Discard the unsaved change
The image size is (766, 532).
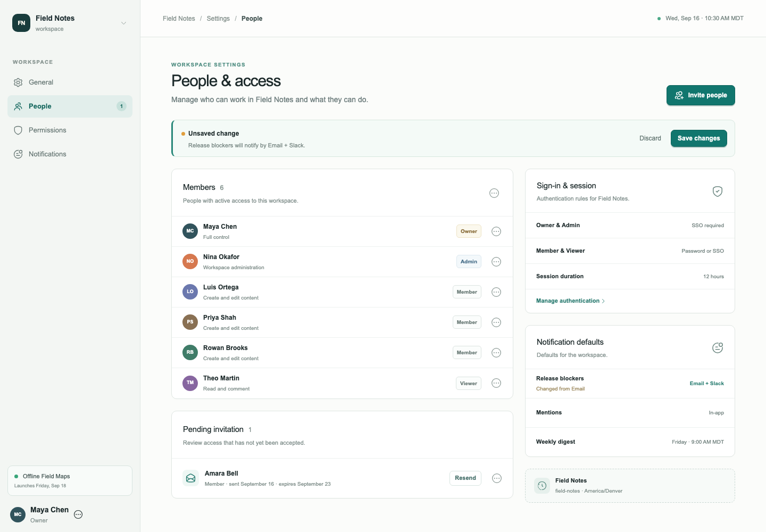pos(650,138)
